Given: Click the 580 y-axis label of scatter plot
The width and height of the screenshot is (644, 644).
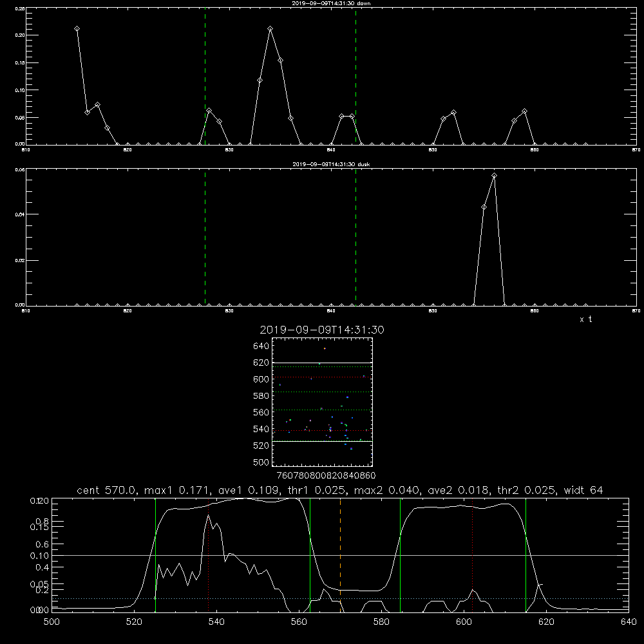Looking at the screenshot, I should (x=261, y=396).
